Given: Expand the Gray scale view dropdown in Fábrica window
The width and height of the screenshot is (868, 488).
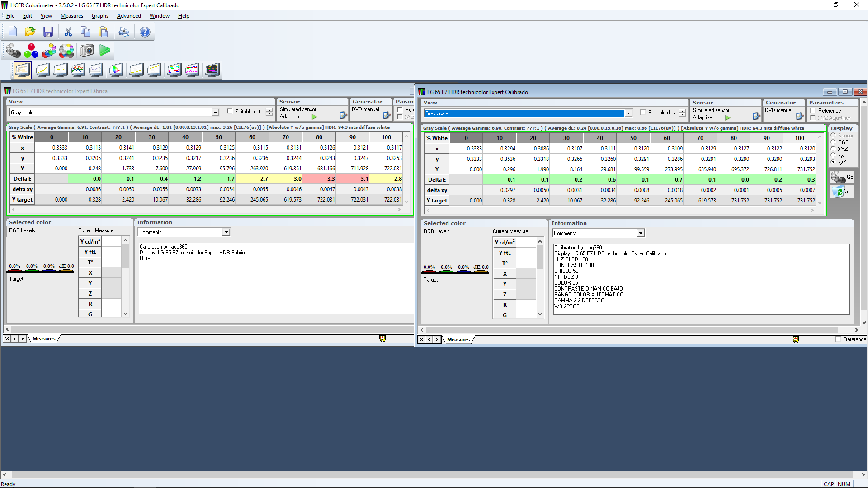Looking at the screenshot, I should point(215,113).
